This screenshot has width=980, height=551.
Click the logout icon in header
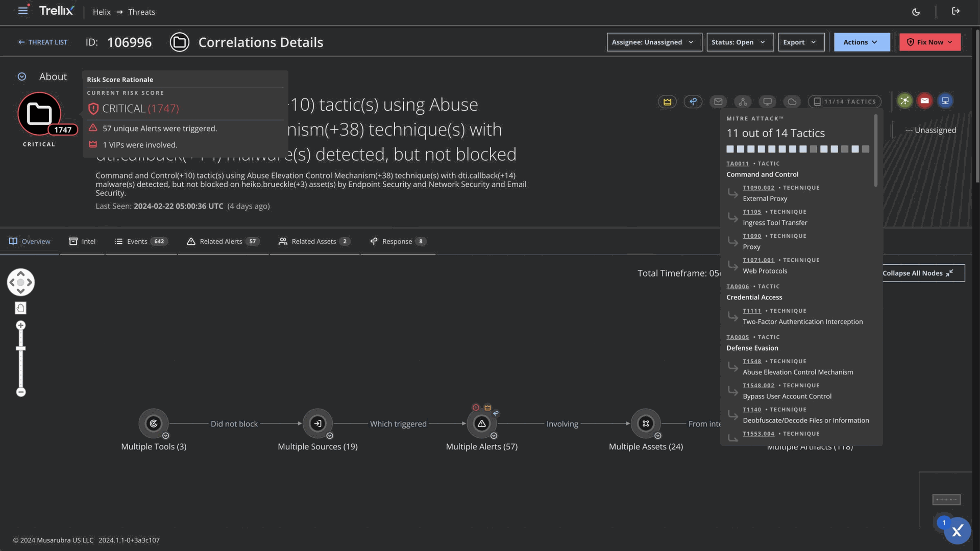click(x=955, y=11)
